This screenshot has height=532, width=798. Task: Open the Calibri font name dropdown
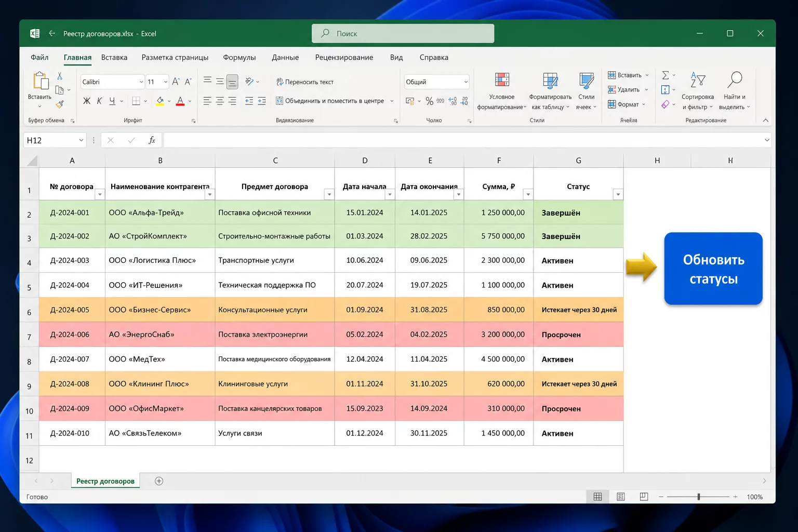141,82
